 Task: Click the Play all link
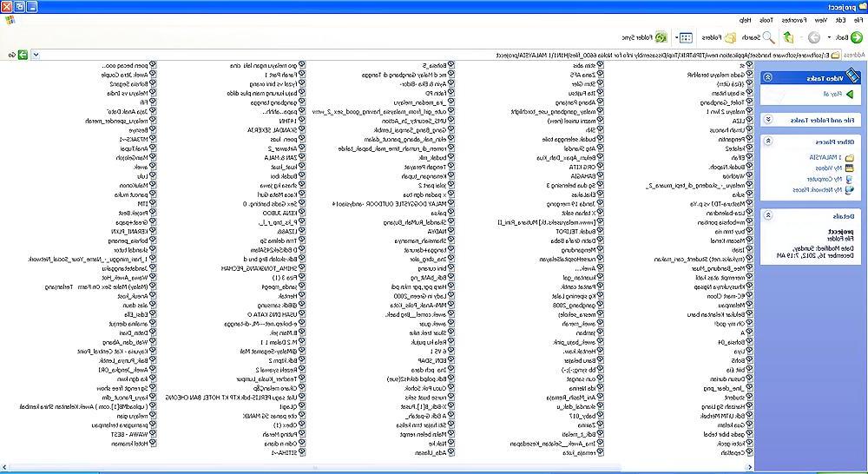(x=833, y=94)
